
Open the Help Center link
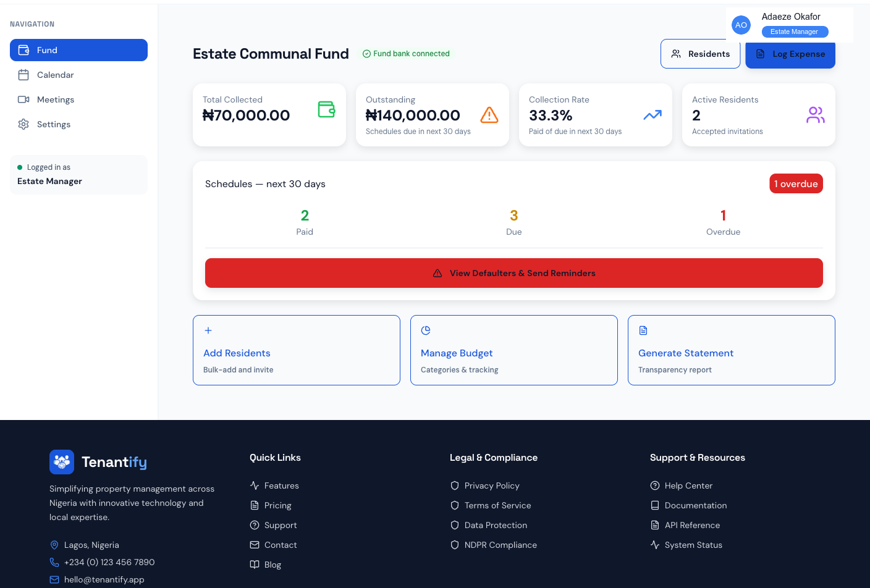[x=688, y=485]
